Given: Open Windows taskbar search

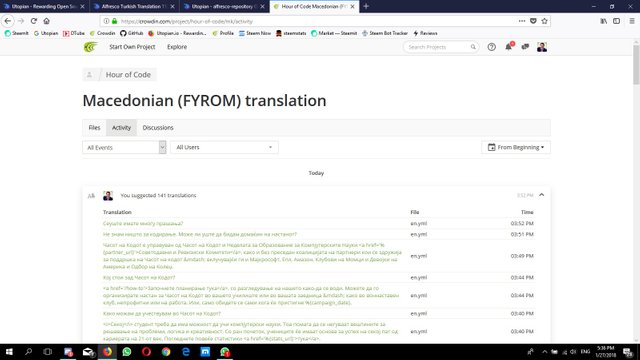Looking at the screenshot, I should tap(28, 352).
